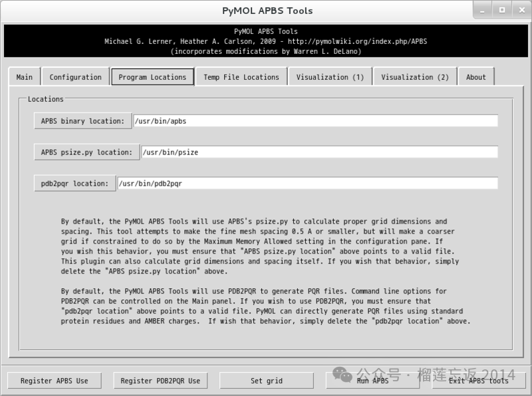This screenshot has width=532, height=396.
Task: Click the paragraph starting 'By default, the PyMOL APBS Tools will use APBS's psize.py'
Action: (x=259, y=246)
